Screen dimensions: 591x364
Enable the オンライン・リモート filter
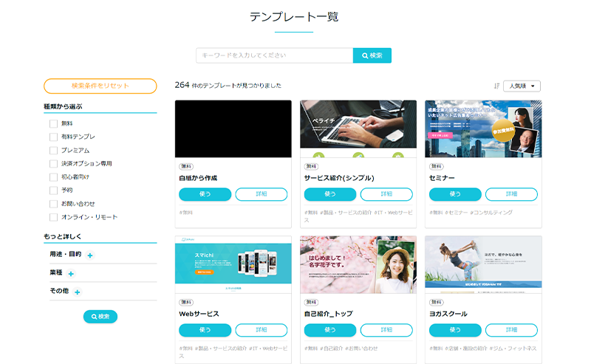(53, 217)
